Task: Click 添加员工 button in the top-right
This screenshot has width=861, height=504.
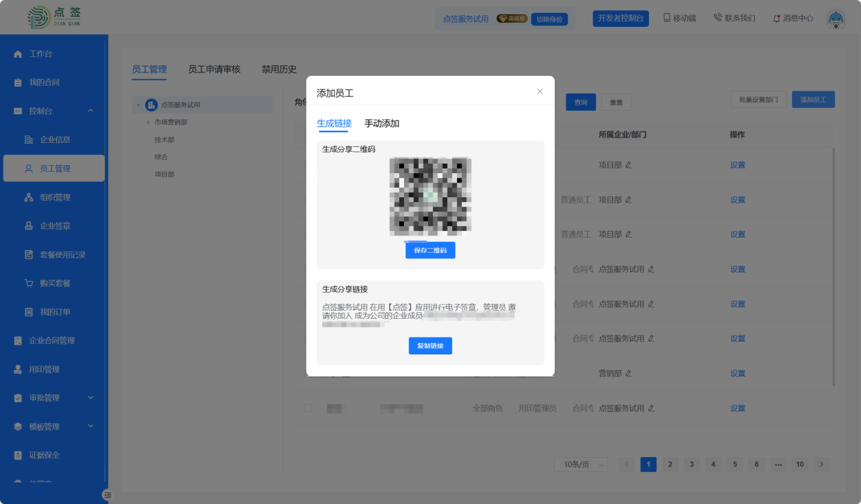Action: click(x=813, y=99)
